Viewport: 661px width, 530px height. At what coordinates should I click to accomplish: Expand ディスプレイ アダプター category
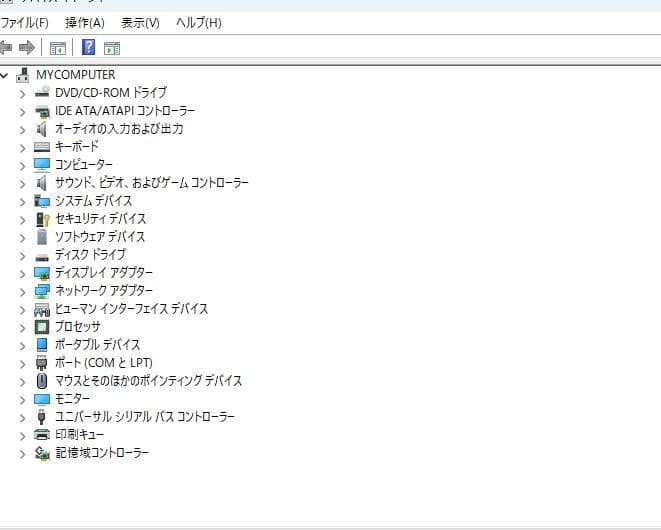pyautogui.click(x=23, y=274)
